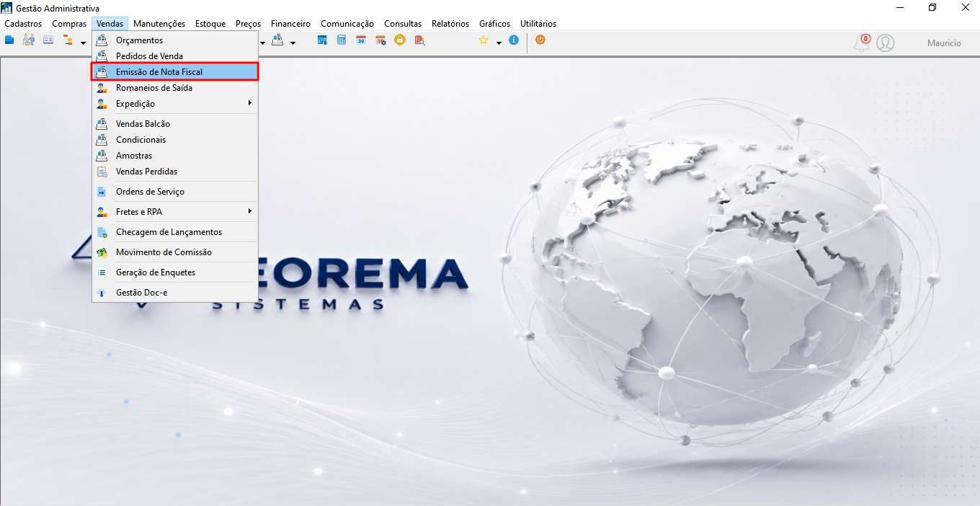Image resolution: width=980 pixels, height=506 pixels.
Task: Click the user avatar profile icon
Action: click(x=885, y=43)
